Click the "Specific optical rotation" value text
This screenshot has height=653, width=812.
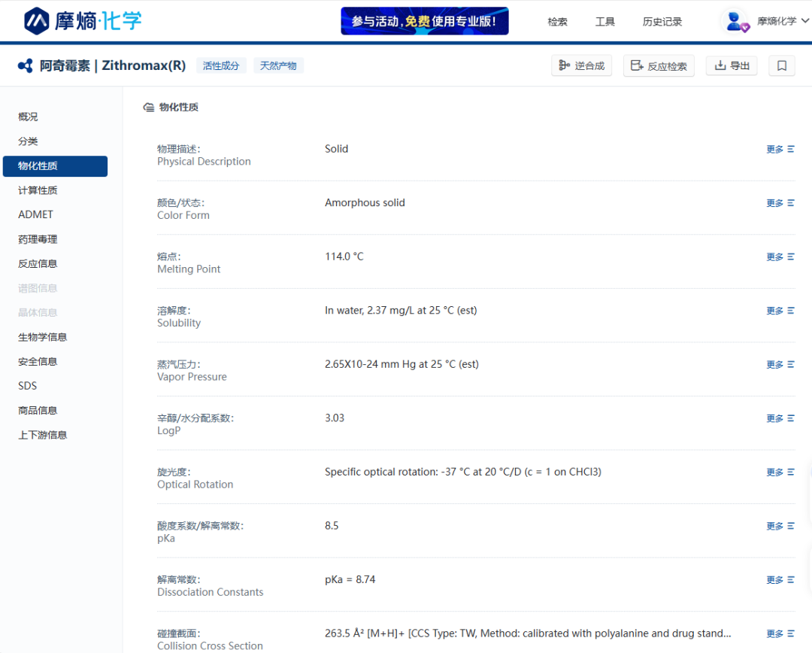click(463, 472)
